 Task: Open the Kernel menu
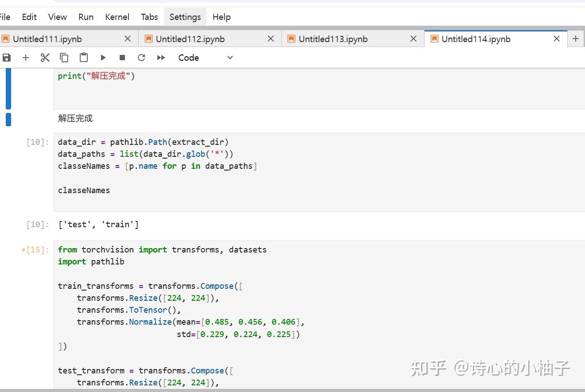point(117,17)
